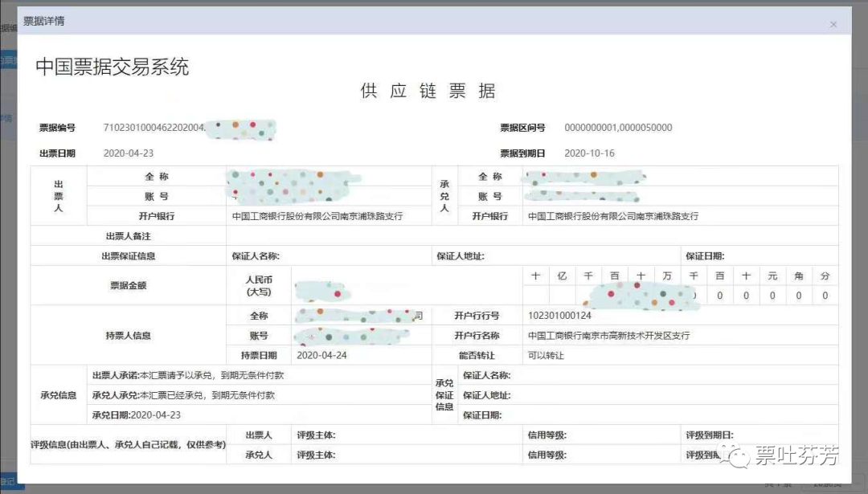Click the 票据详情 dialog title
The width and height of the screenshot is (868, 494).
[x=43, y=21]
